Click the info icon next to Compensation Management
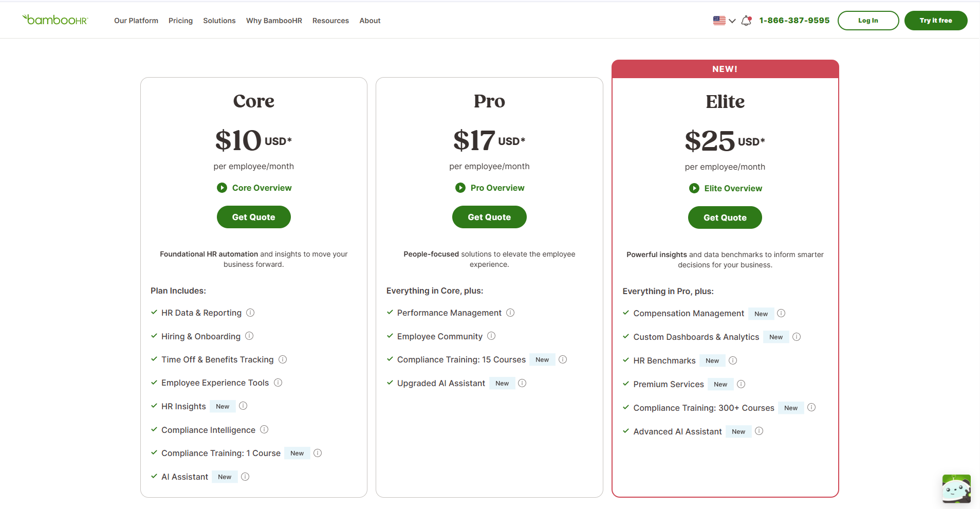Viewport: 980px width, 509px height. 781,313
